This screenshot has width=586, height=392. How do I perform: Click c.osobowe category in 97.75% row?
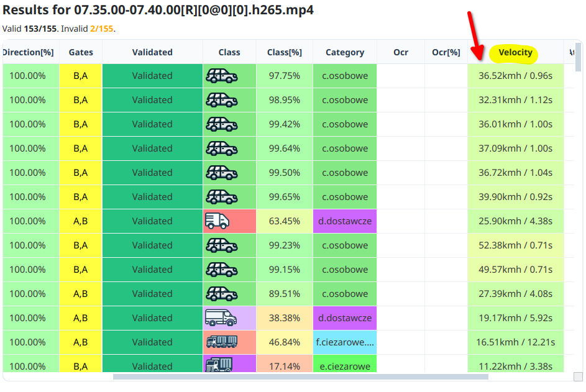coord(345,76)
